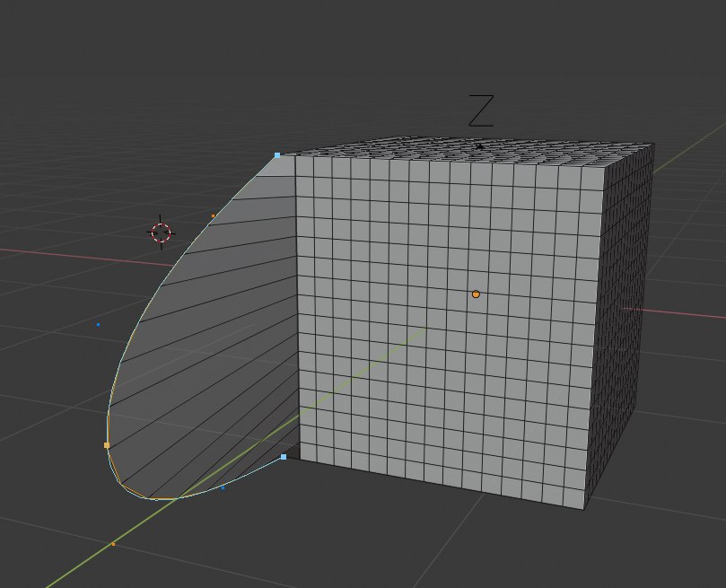726x588 pixels.
Task: Select small blue handle left of the curve
Action: [98, 325]
